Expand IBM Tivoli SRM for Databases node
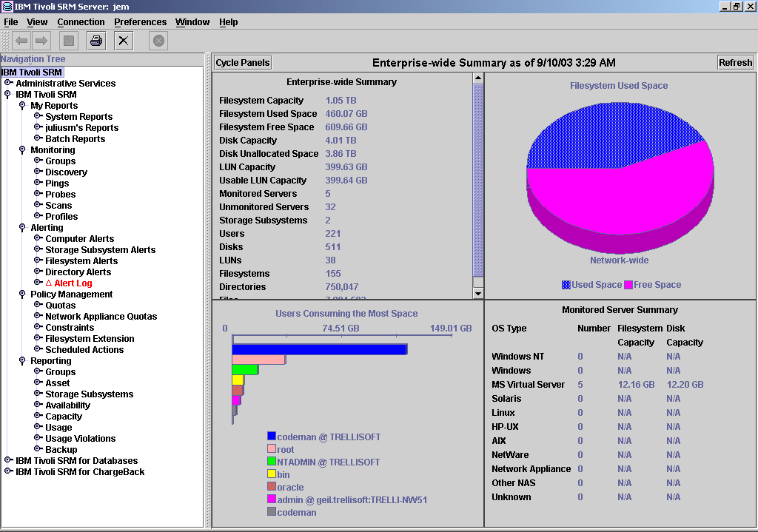The width and height of the screenshot is (758, 532). point(7,460)
